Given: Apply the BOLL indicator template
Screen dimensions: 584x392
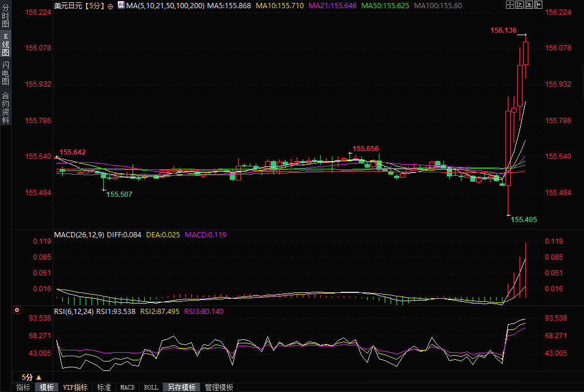Looking at the screenshot, I should pos(151,387).
